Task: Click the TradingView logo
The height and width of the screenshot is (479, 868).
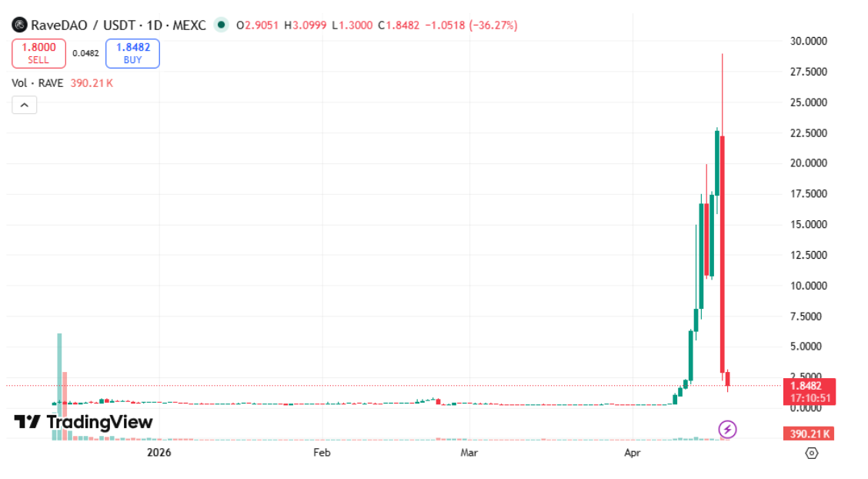Action: 83,422
